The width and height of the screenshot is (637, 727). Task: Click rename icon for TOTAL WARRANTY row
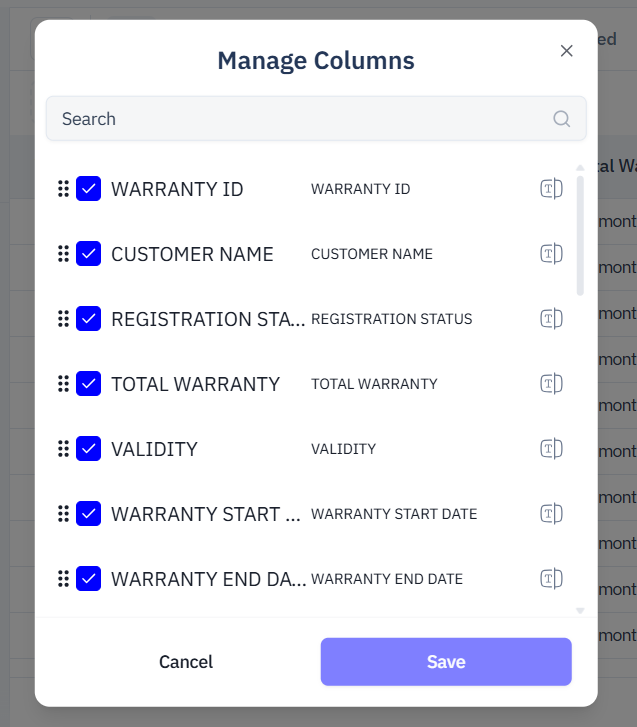(551, 383)
